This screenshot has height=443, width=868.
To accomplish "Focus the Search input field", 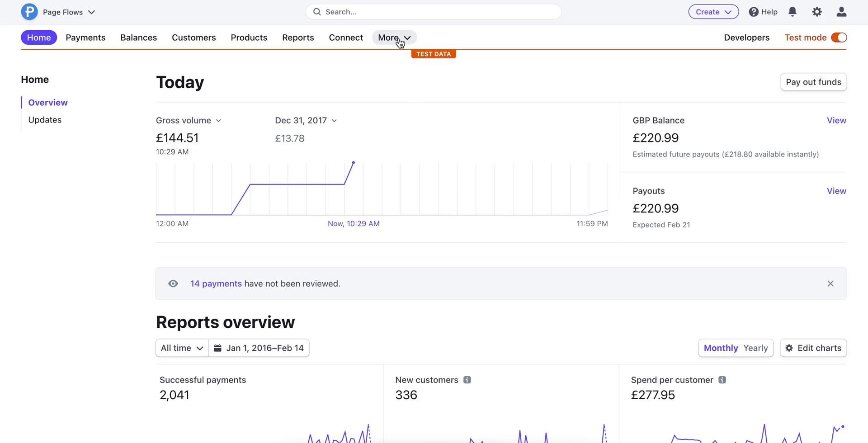I will pos(433,12).
